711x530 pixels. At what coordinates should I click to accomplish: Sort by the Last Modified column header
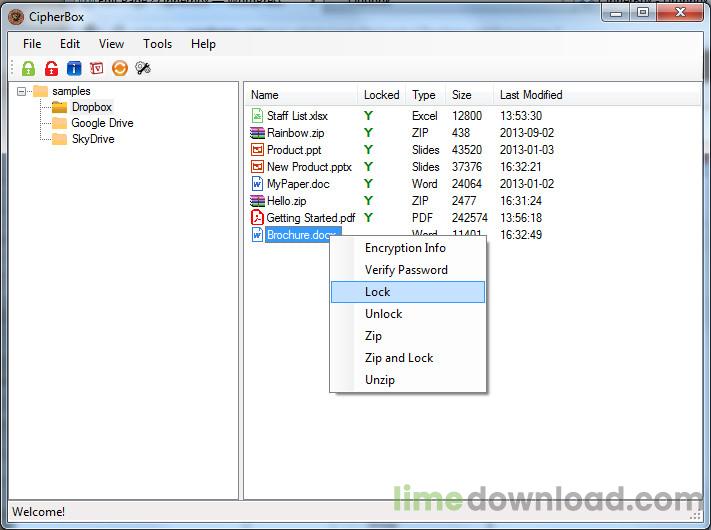pyautogui.click(x=531, y=95)
